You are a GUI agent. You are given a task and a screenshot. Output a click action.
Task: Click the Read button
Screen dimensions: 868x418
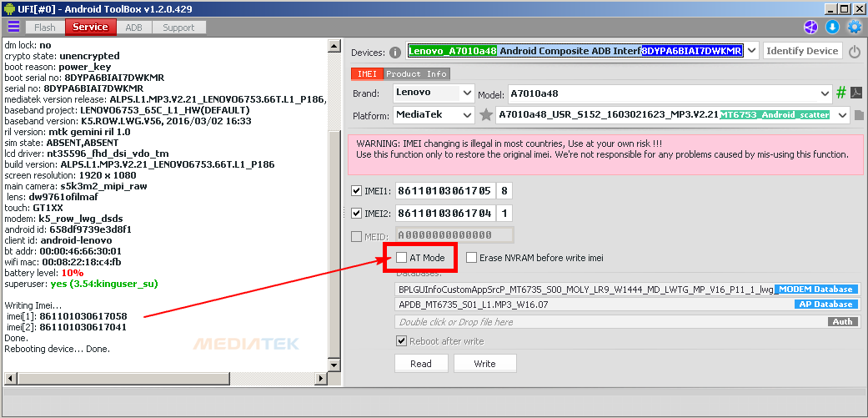[421, 364]
